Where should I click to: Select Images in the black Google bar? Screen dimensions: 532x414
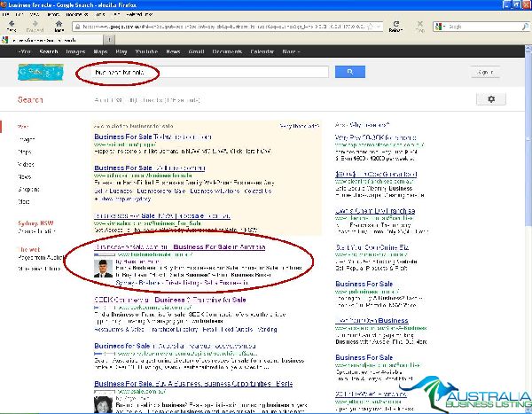coord(75,51)
